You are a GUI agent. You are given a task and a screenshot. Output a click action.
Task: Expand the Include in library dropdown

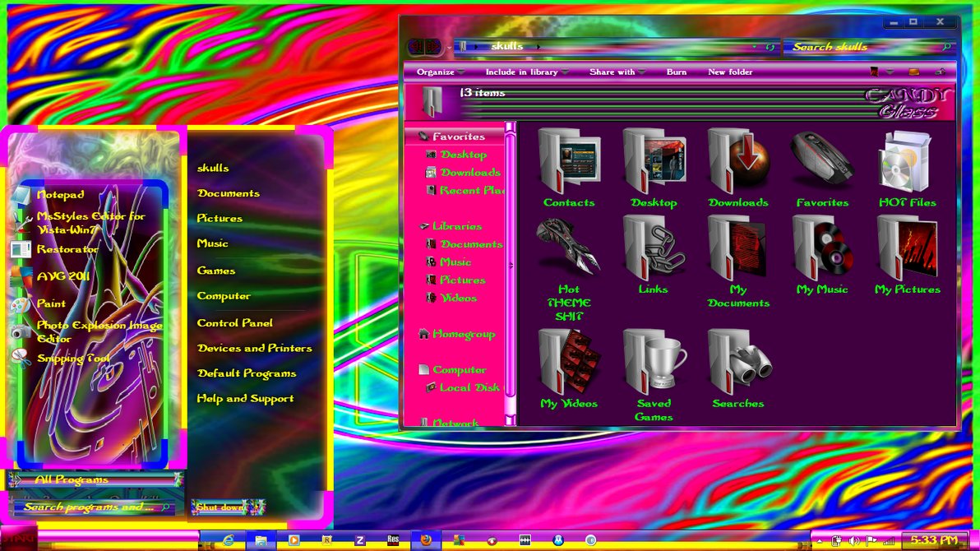tap(526, 72)
